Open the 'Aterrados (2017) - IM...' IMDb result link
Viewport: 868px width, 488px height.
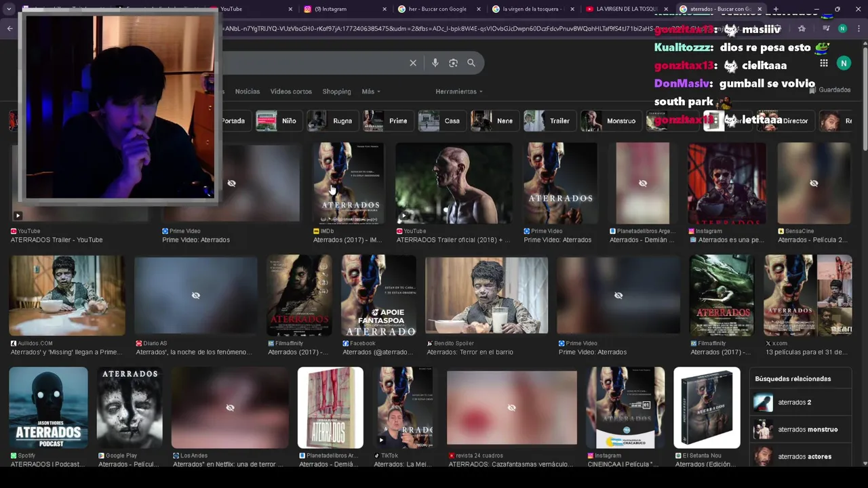[x=347, y=240]
